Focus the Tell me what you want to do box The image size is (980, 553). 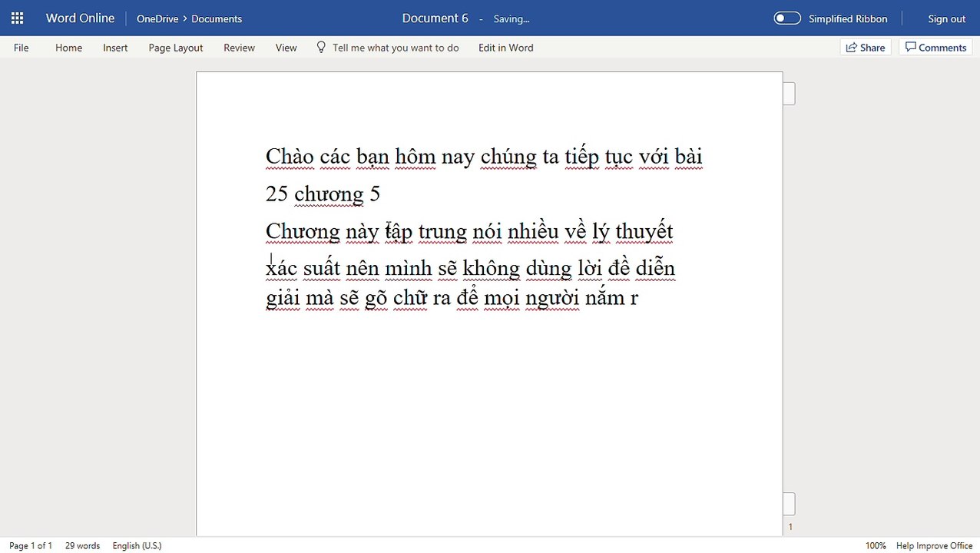[x=396, y=48]
